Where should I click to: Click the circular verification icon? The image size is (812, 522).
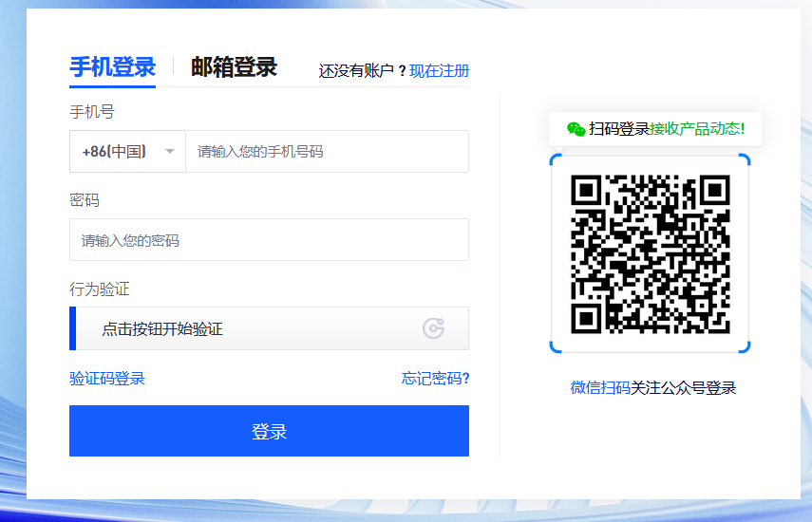(433, 328)
